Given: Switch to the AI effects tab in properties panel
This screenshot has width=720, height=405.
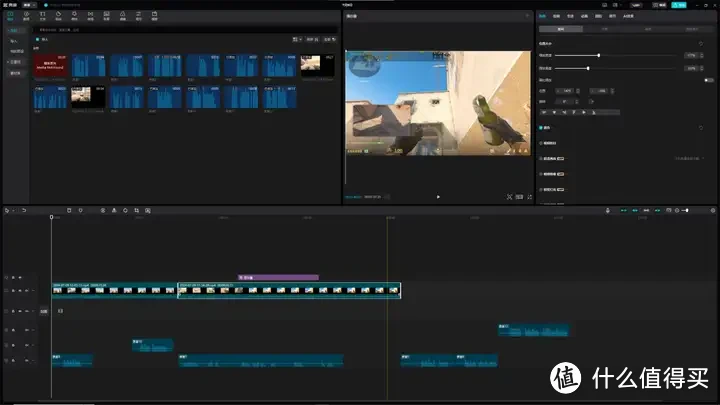Looking at the screenshot, I should [x=628, y=16].
